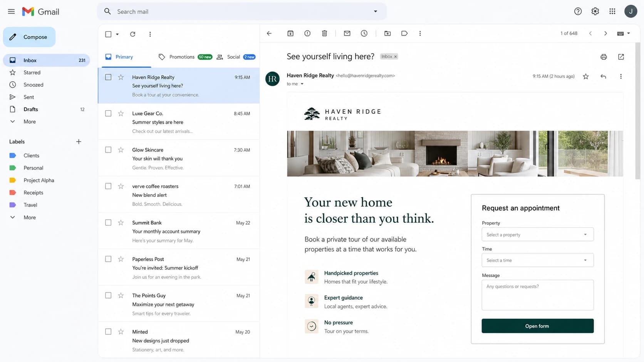
Task: Open more actions in email toolbar
Action: (x=420, y=33)
